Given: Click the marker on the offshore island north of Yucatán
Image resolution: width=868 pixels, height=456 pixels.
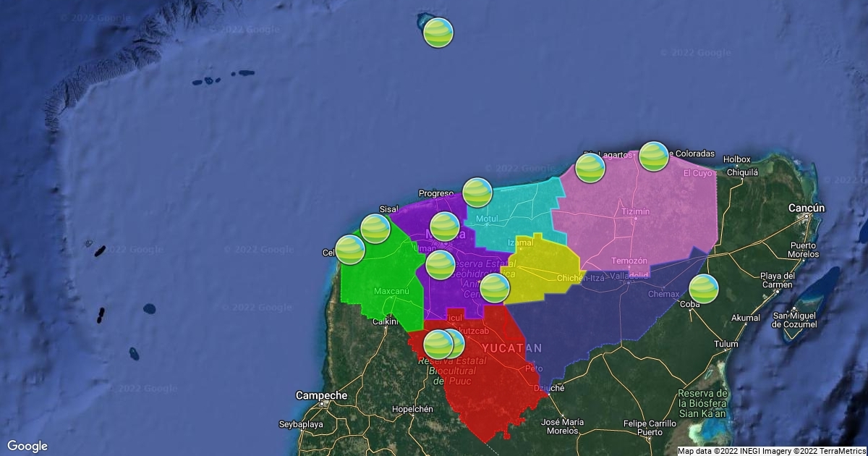Looking at the screenshot, I should coord(438,33).
